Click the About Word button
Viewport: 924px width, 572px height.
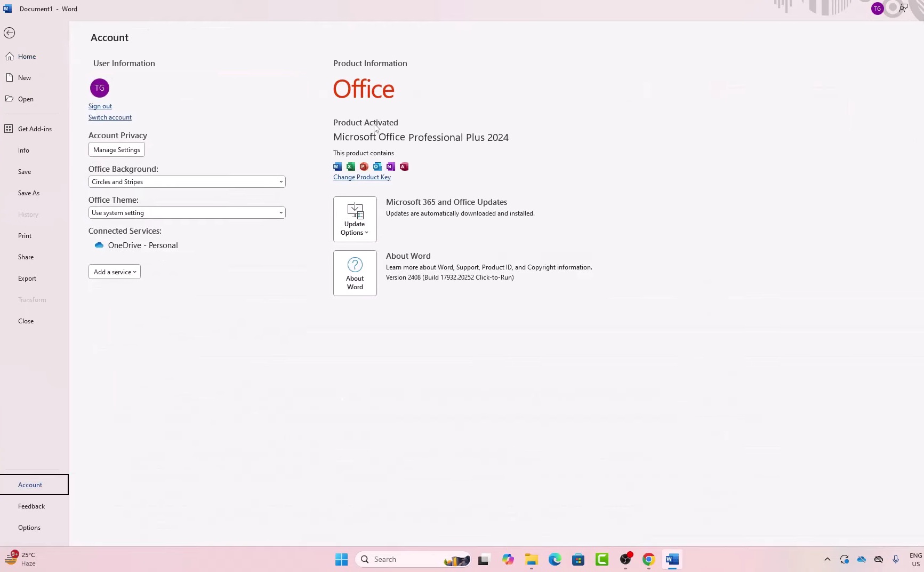pyautogui.click(x=355, y=273)
